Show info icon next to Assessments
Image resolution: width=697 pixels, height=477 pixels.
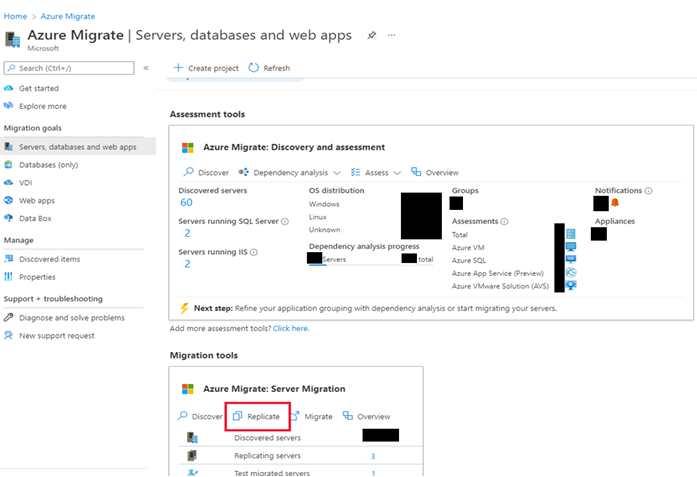(504, 221)
